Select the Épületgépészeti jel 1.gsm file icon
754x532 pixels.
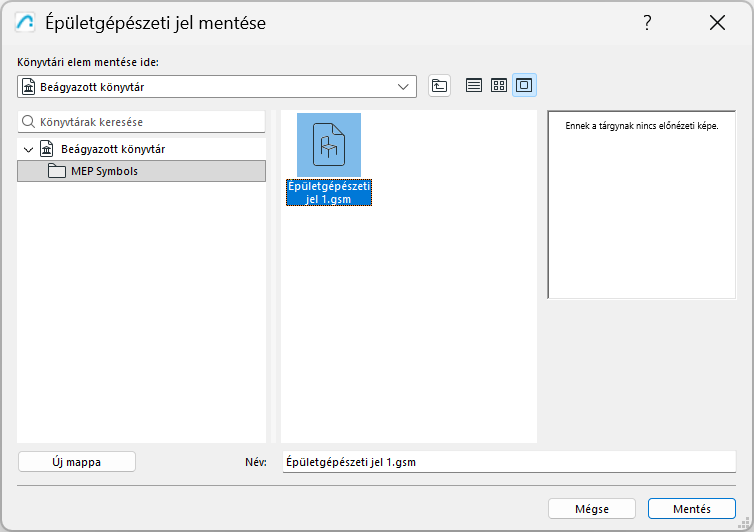(329, 146)
